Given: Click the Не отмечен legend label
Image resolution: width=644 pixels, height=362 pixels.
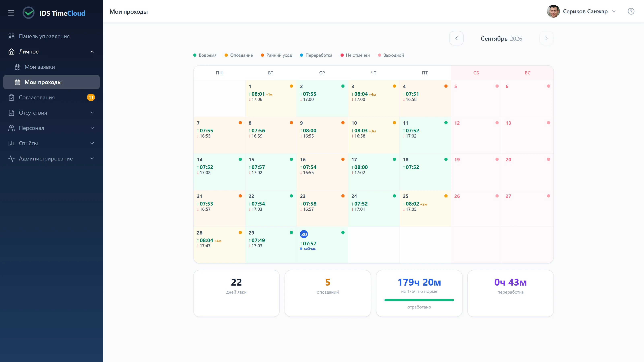Looking at the screenshot, I should tap(358, 55).
